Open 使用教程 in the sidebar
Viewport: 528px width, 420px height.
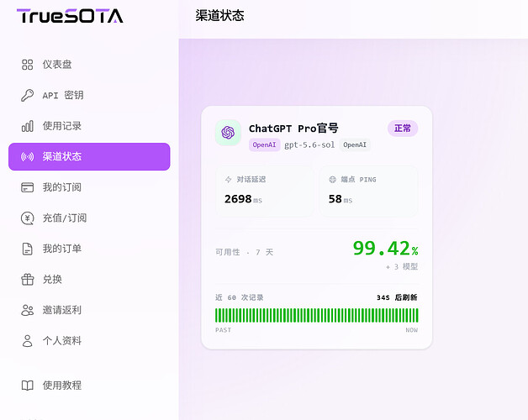(x=89, y=386)
